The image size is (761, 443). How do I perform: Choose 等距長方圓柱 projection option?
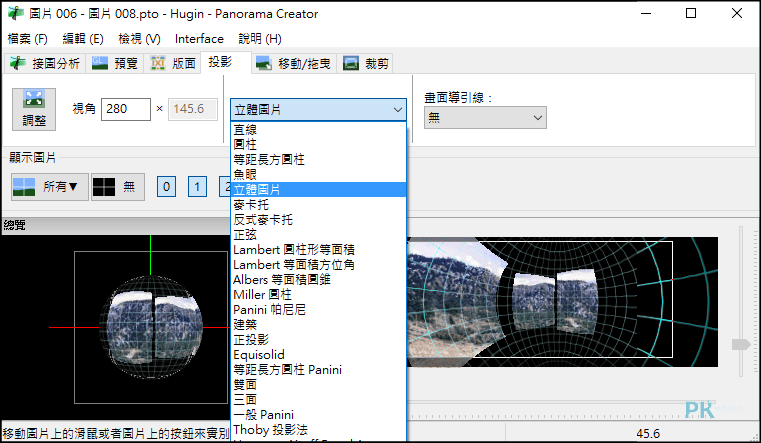pyautogui.click(x=318, y=160)
